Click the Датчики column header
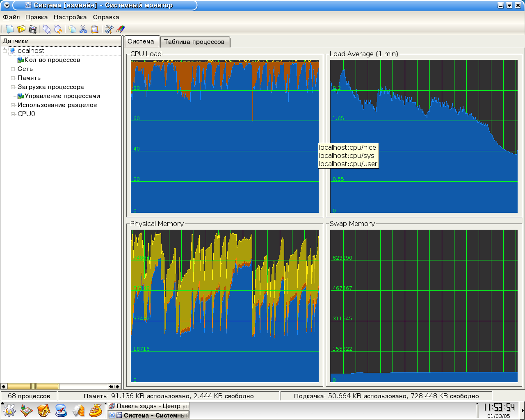Screen dimensions: 525x420 [x=61, y=41]
